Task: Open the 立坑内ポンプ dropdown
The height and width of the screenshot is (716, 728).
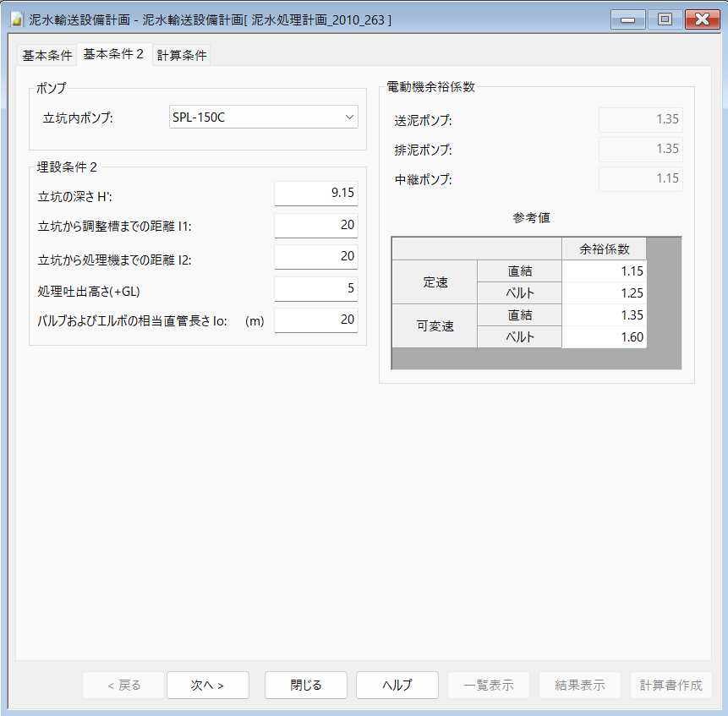Action: (x=264, y=118)
